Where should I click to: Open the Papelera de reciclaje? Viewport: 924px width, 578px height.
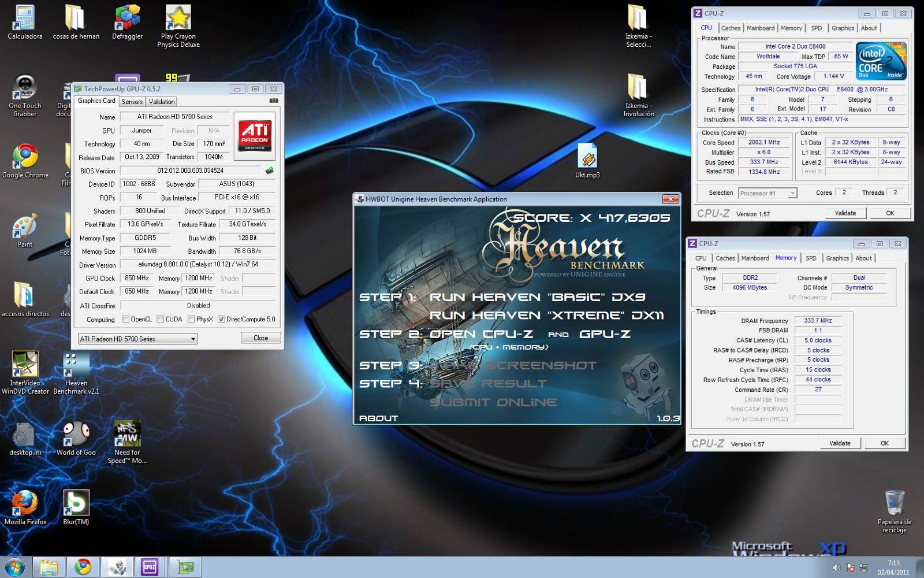click(894, 512)
